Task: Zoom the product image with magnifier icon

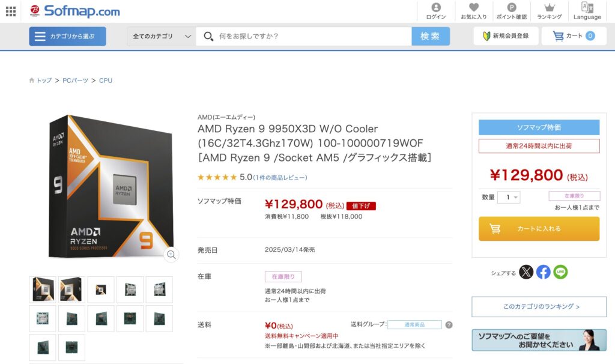Action: (x=171, y=255)
